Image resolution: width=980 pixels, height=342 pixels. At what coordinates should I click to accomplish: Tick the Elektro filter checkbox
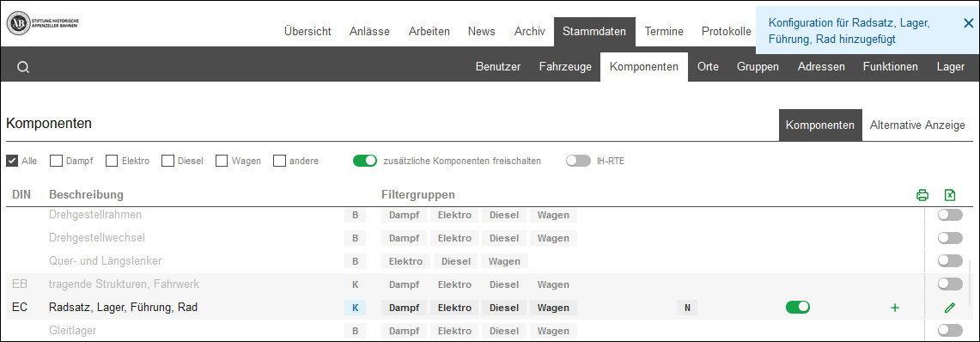112,161
